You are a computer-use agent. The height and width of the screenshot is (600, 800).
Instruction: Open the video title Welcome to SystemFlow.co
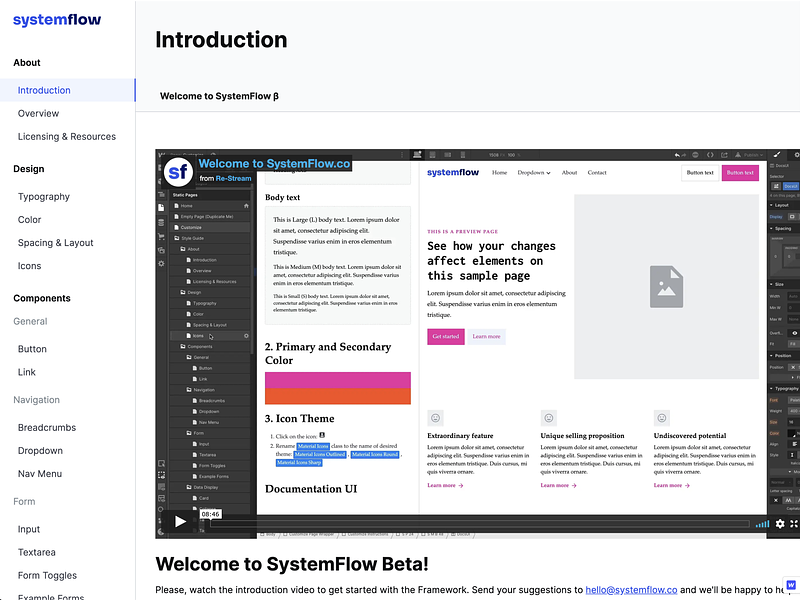pyautogui.click(x=274, y=163)
